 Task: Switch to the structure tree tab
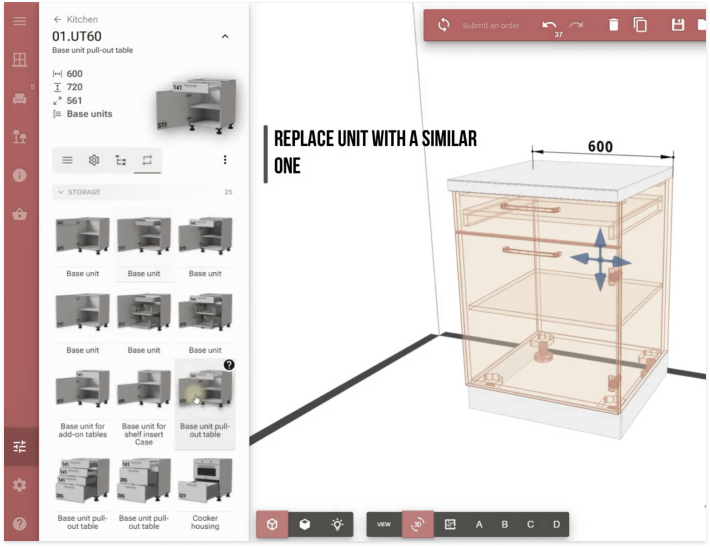pos(121,160)
